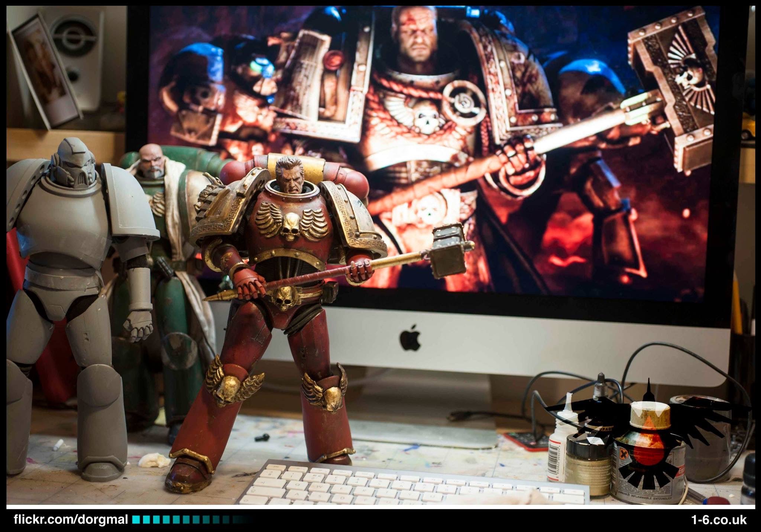Image resolution: width=761 pixels, height=532 pixels.
Task: Click the 1-6.co.uk caption text
Action: [x=719, y=520]
